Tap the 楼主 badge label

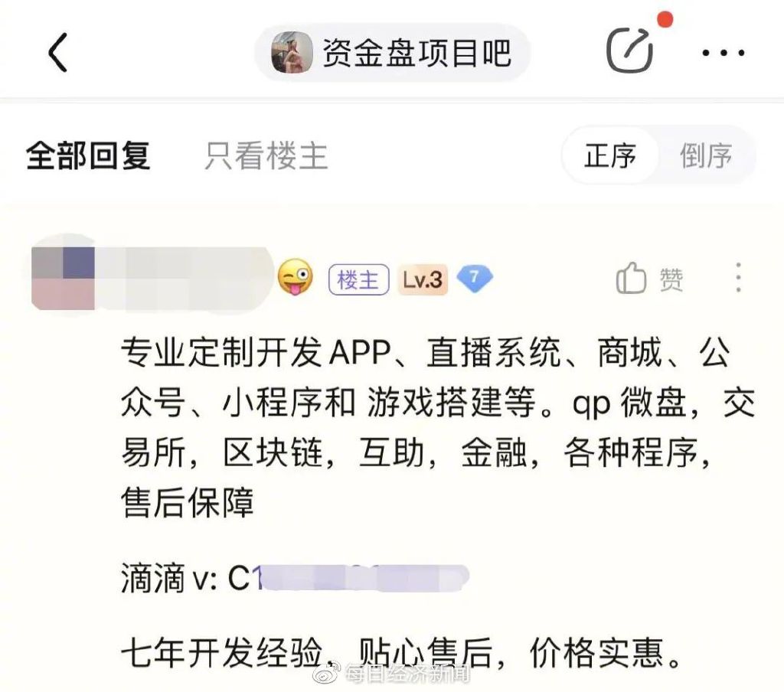[358, 279]
